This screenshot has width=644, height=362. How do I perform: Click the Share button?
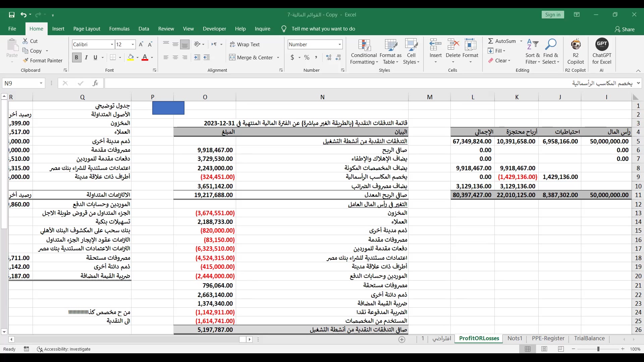coord(625,29)
